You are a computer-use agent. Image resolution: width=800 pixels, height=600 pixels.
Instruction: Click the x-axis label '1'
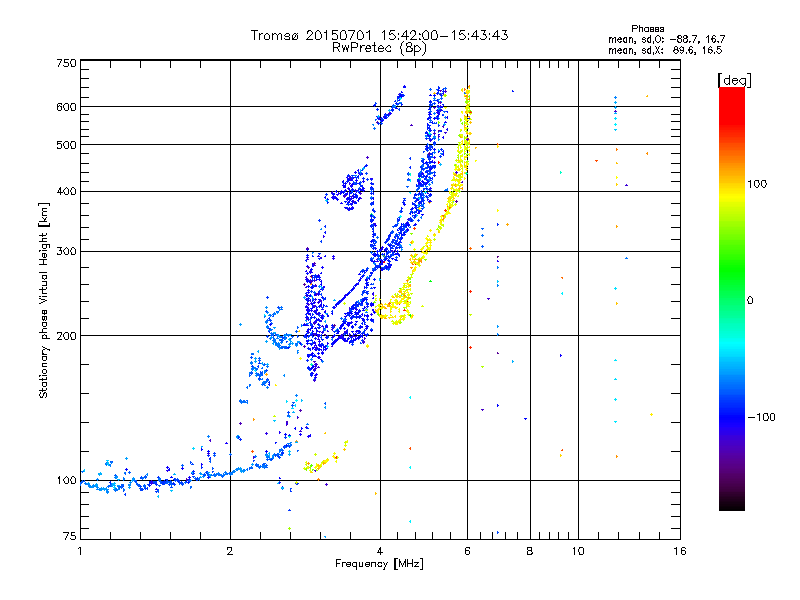point(80,551)
